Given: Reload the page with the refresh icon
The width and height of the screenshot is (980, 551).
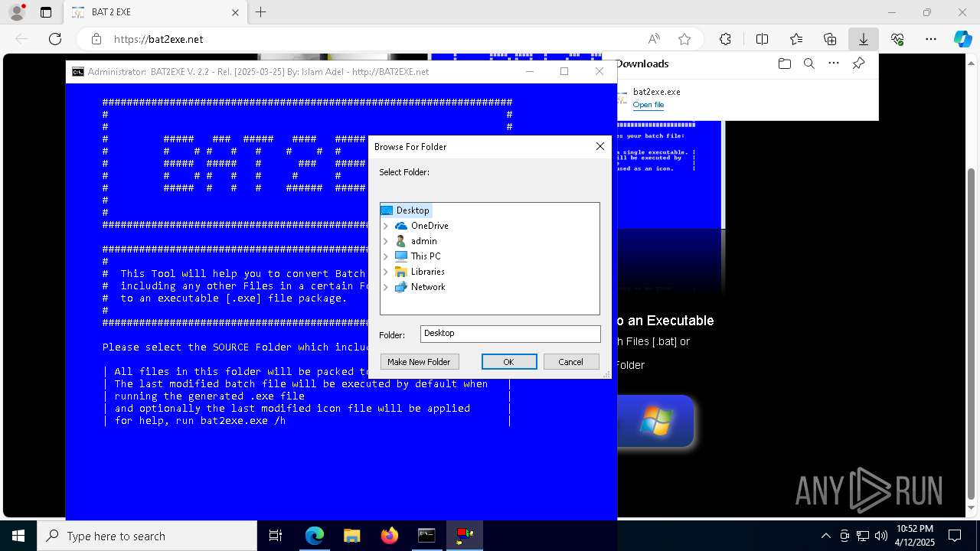Looking at the screenshot, I should point(55,39).
